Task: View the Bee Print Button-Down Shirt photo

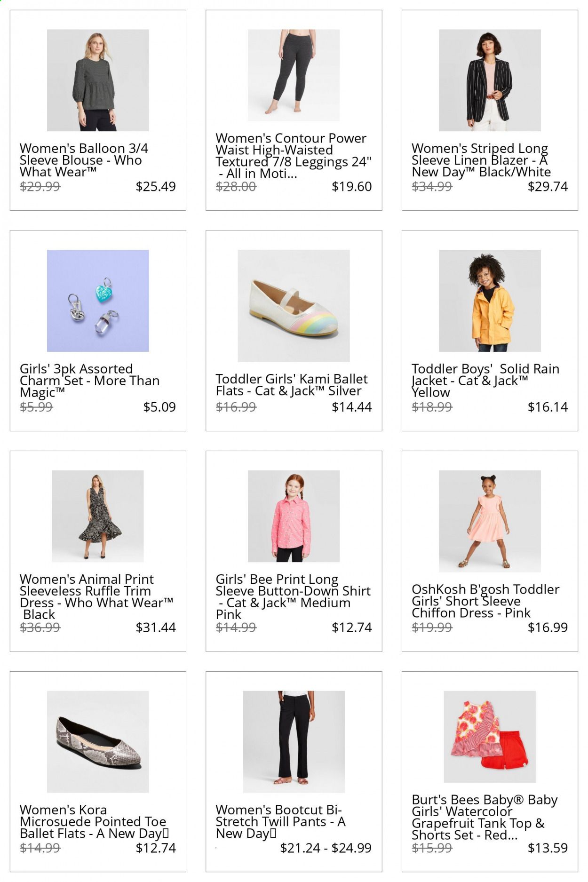Action: click(x=294, y=516)
